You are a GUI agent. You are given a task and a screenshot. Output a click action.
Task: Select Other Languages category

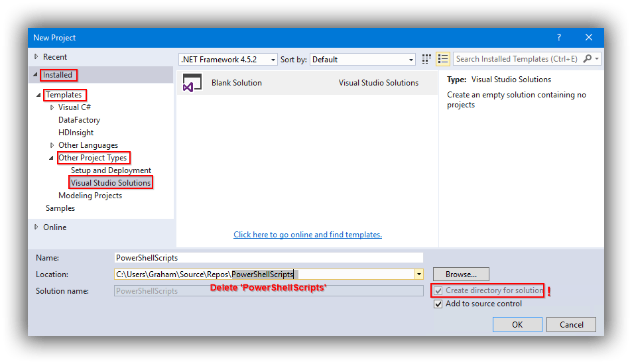(x=88, y=145)
